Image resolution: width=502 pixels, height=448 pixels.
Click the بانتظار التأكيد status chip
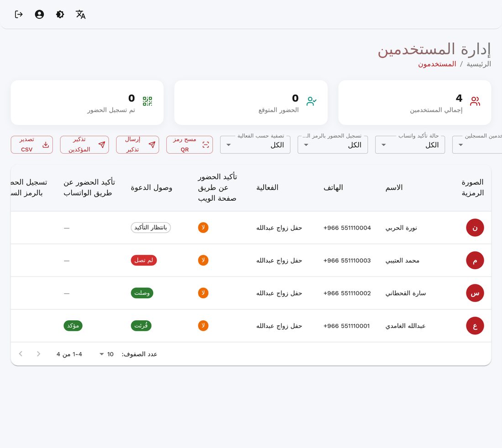click(151, 228)
